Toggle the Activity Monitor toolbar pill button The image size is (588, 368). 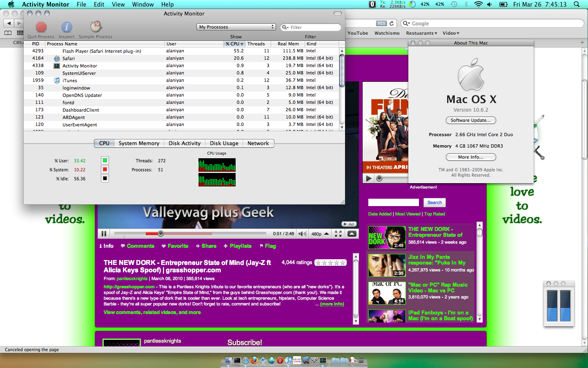(x=338, y=13)
